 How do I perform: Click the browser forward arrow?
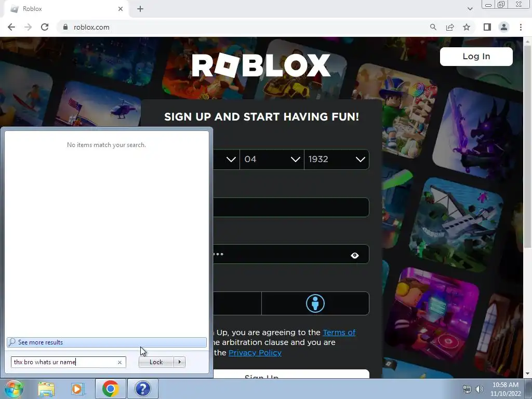[x=28, y=27]
